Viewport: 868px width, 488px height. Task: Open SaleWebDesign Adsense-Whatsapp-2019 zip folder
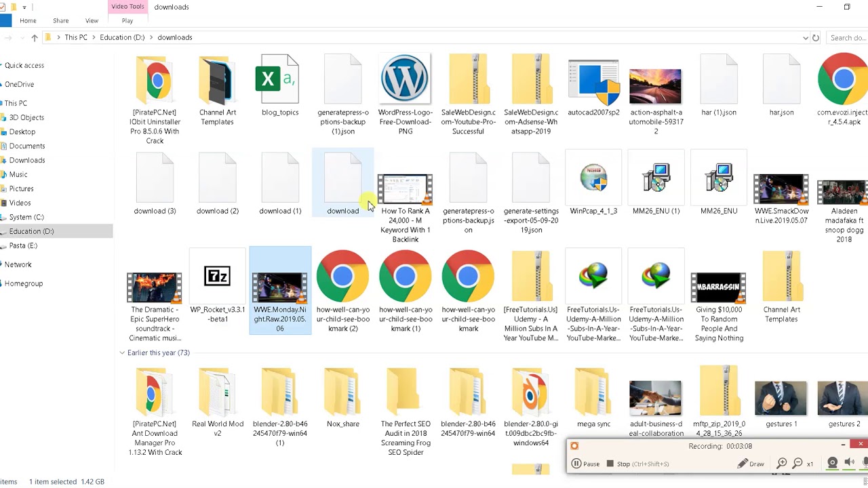pyautogui.click(x=531, y=95)
